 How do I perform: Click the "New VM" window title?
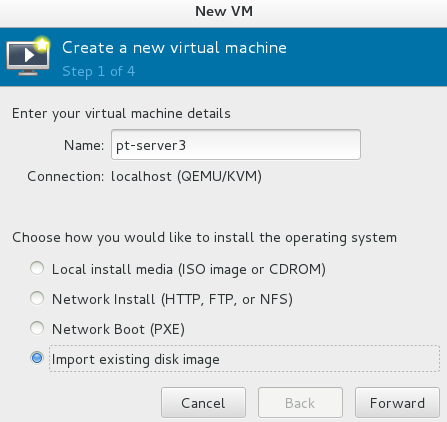click(x=224, y=11)
